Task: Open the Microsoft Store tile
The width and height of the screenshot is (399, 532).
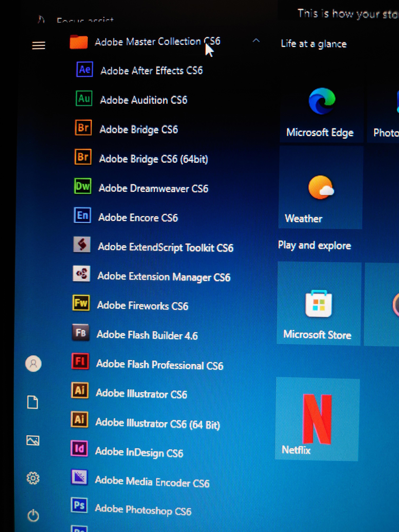Action: coord(319,303)
